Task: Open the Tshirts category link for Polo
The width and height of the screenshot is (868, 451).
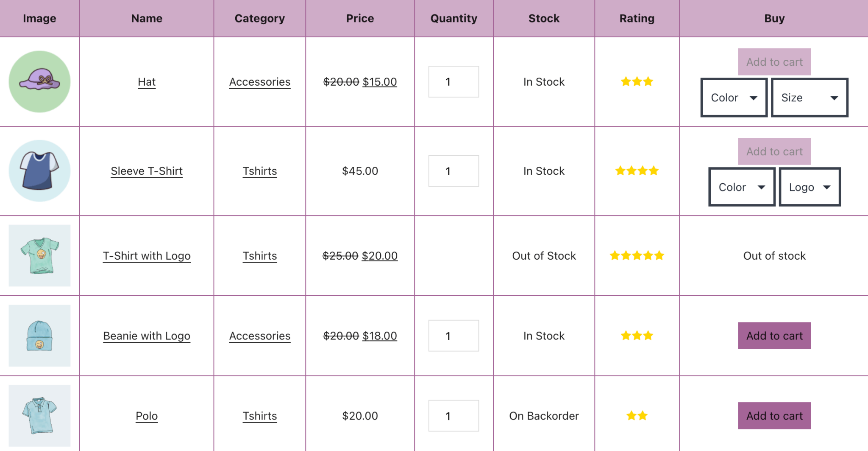Action: coord(260,416)
